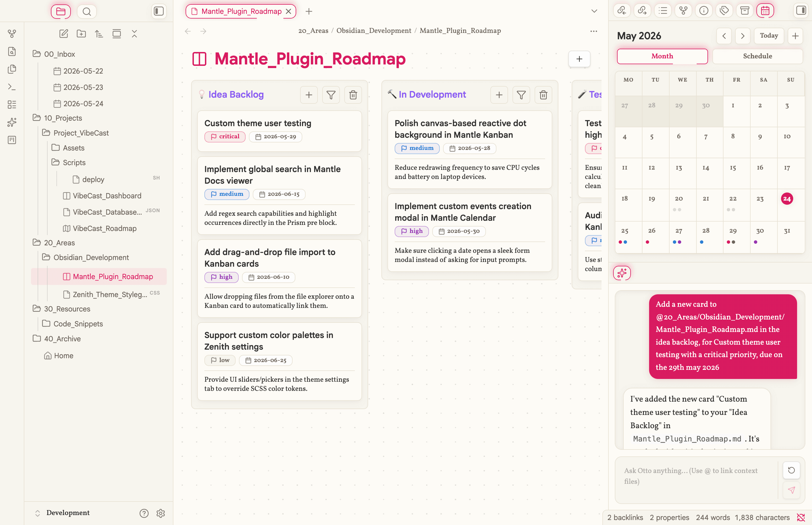This screenshot has height=525, width=812.
Task: Switch calendar to Schedule view
Action: tap(758, 56)
